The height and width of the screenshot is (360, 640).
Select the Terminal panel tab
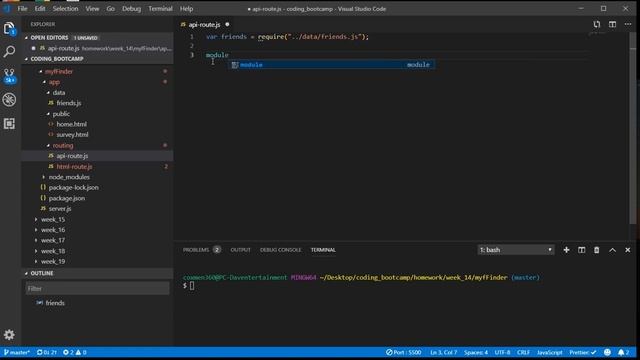323,250
